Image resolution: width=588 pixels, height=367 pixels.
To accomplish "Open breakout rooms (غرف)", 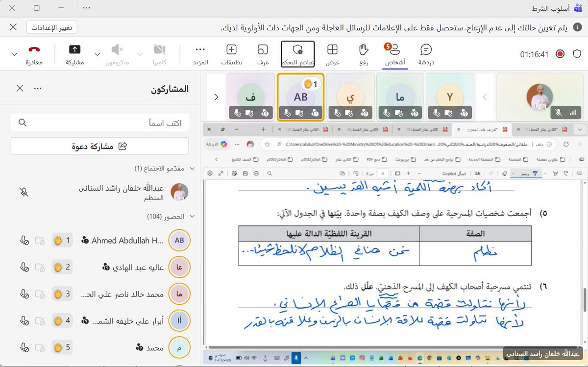I will (x=263, y=54).
